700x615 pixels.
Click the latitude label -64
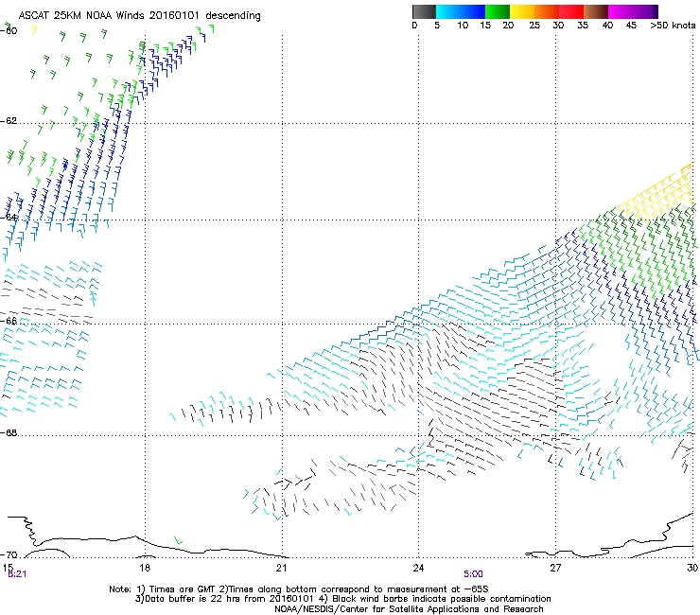9,218
